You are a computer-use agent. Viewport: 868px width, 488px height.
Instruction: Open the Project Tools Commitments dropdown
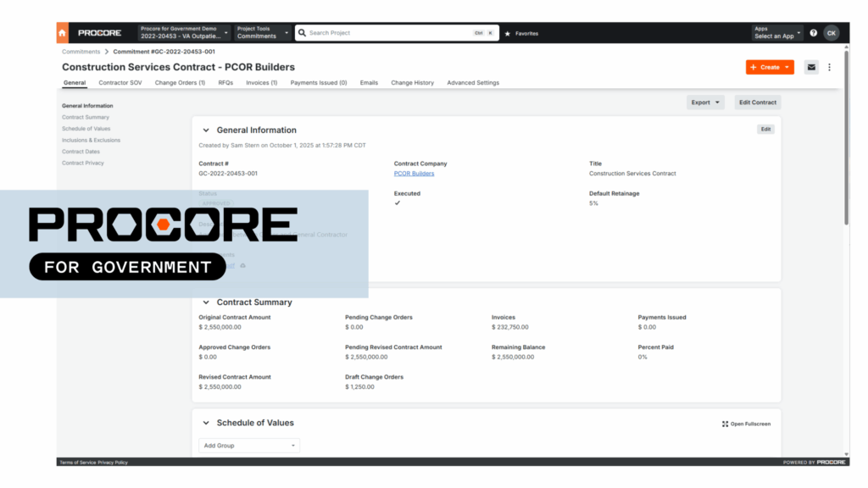[x=263, y=32]
